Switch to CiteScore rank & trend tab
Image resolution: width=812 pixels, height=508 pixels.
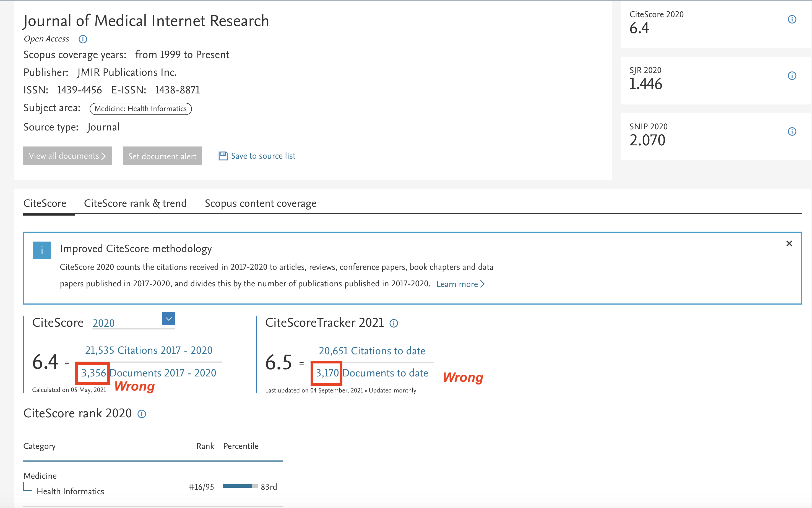pyautogui.click(x=135, y=204)
